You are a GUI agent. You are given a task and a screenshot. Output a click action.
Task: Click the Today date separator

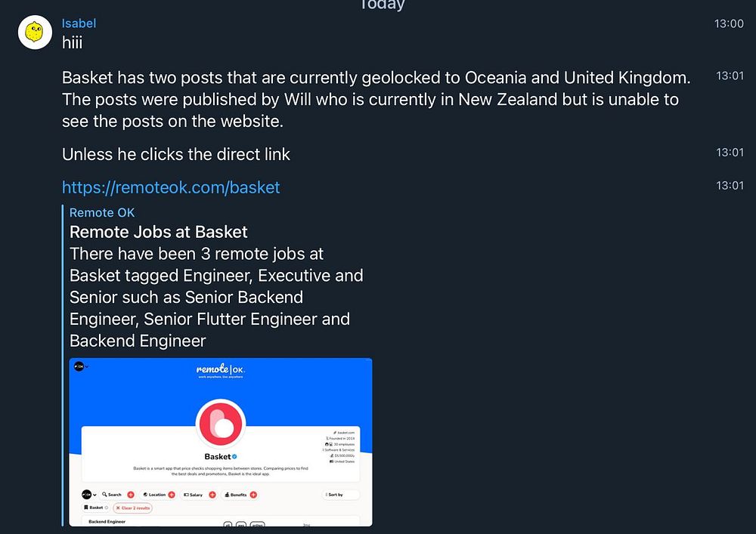382,5
